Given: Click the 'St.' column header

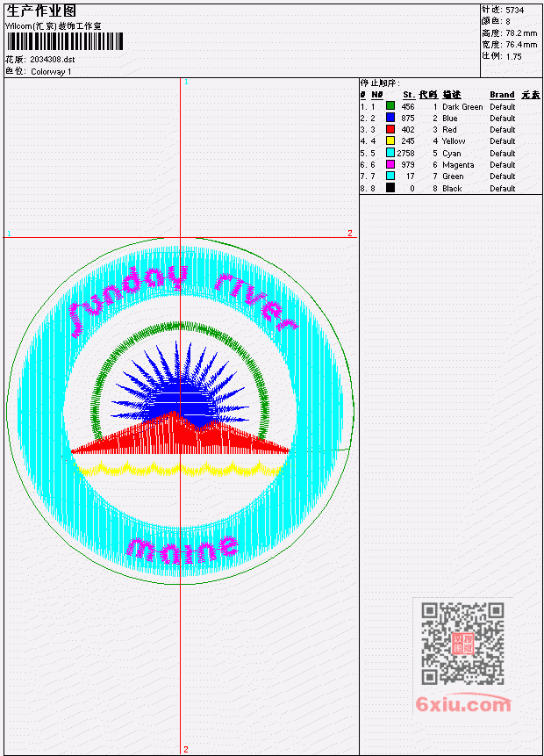Looking at the screenshot, I should coord(409,95).
